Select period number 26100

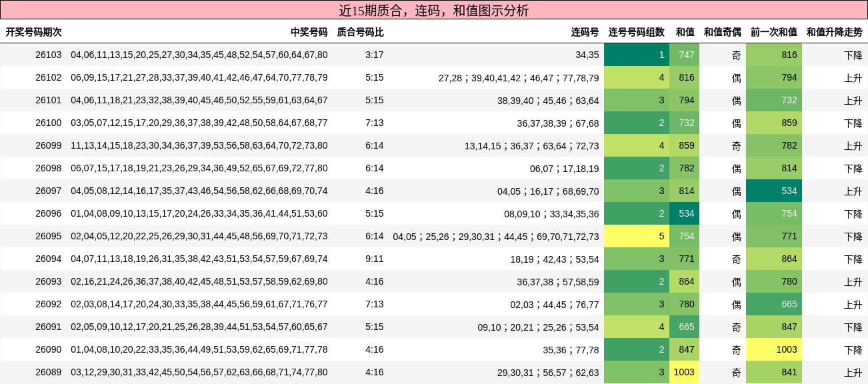[x=48, y=123]
